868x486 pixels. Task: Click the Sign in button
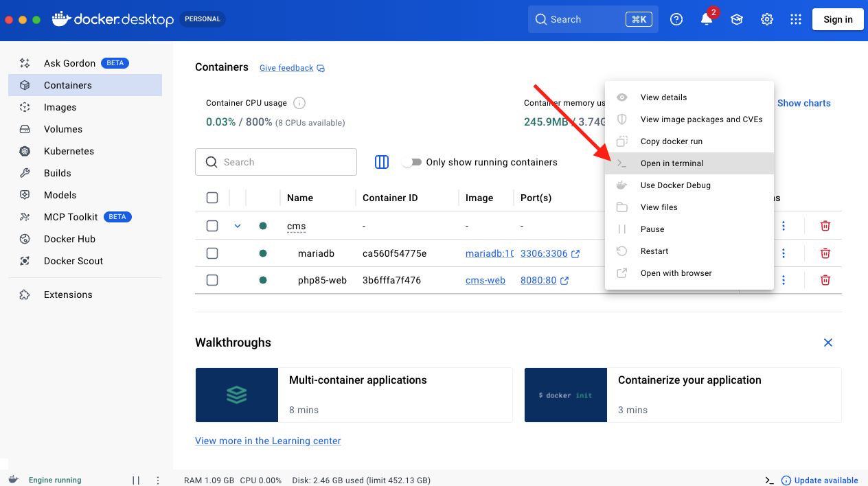pos(837,19)
